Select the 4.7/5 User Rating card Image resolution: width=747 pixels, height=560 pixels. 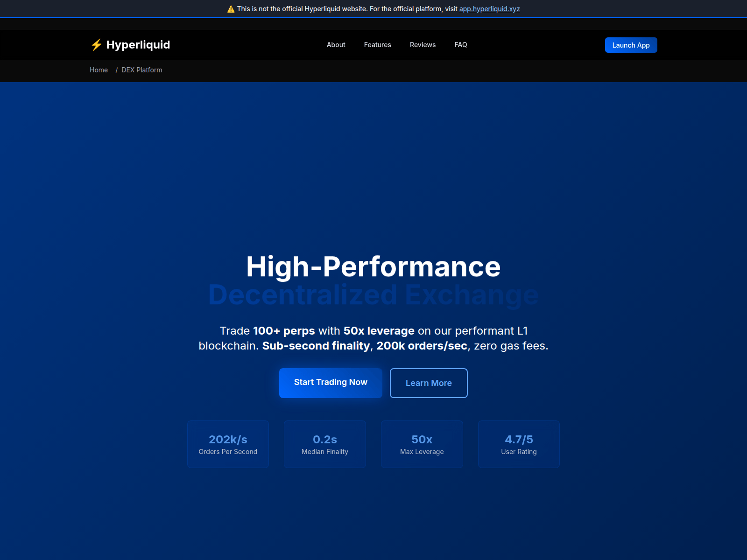tap(519, 444)
